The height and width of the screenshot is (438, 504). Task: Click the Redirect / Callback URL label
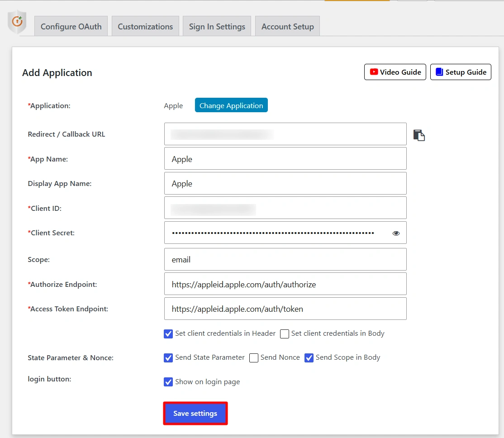click(66, 134)
